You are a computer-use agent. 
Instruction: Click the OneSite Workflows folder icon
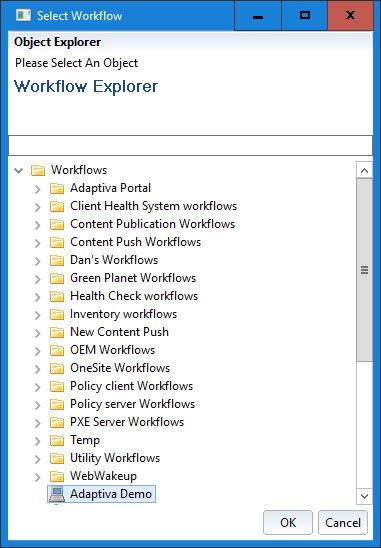(x=57, y=368)
